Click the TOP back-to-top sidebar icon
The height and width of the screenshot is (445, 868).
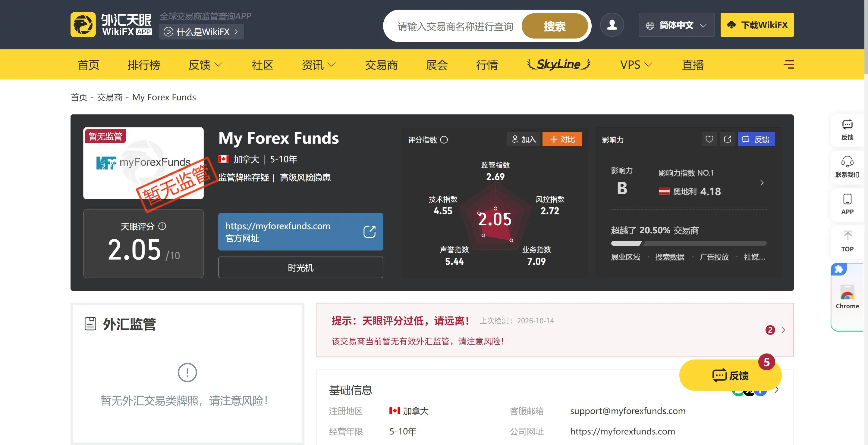point(847,241)
